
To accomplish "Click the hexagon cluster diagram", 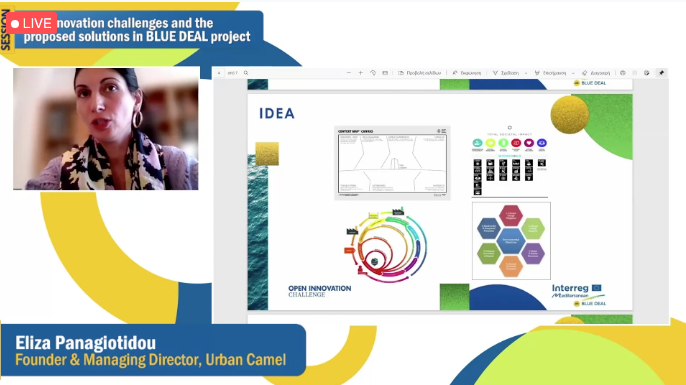I will (511, 241).
